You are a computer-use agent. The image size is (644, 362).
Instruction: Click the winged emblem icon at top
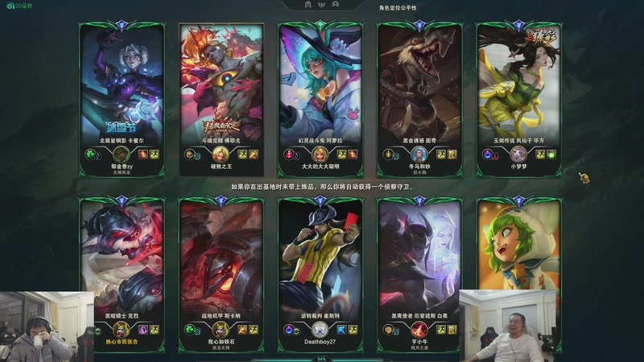pyautogui.click(x=321, y=5)
